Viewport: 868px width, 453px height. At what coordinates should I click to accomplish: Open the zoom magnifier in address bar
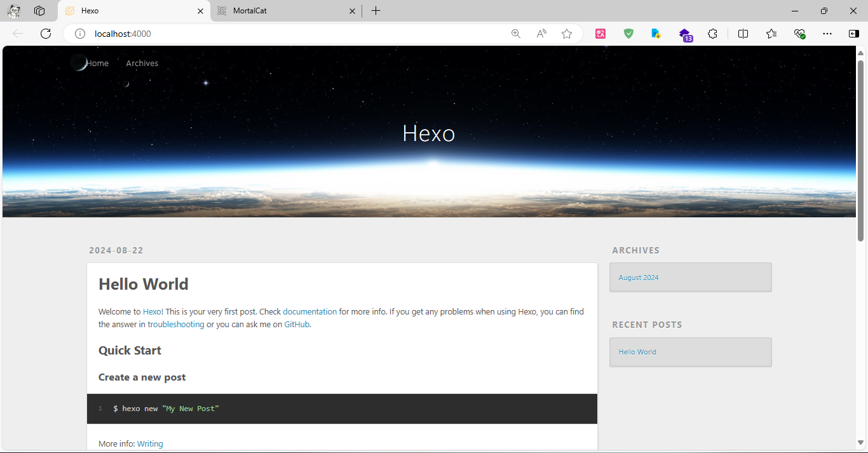click(x=516, y=34)
